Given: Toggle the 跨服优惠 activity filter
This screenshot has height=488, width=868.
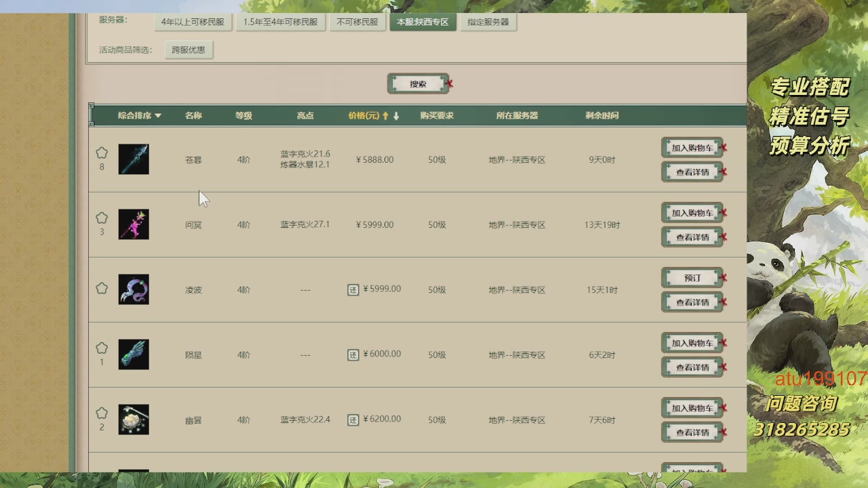Looking at the screenshot, I should pyautogui.click(x=189, y=49).
